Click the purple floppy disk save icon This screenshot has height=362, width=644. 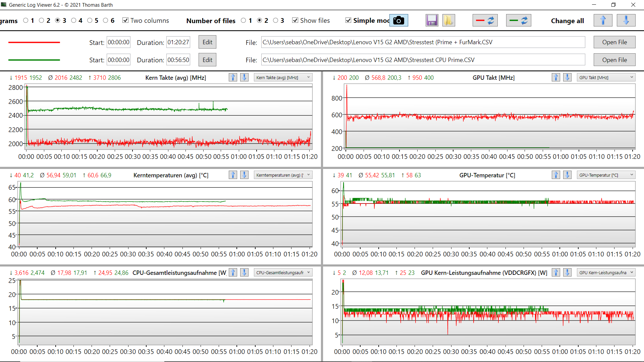(432, 20)
